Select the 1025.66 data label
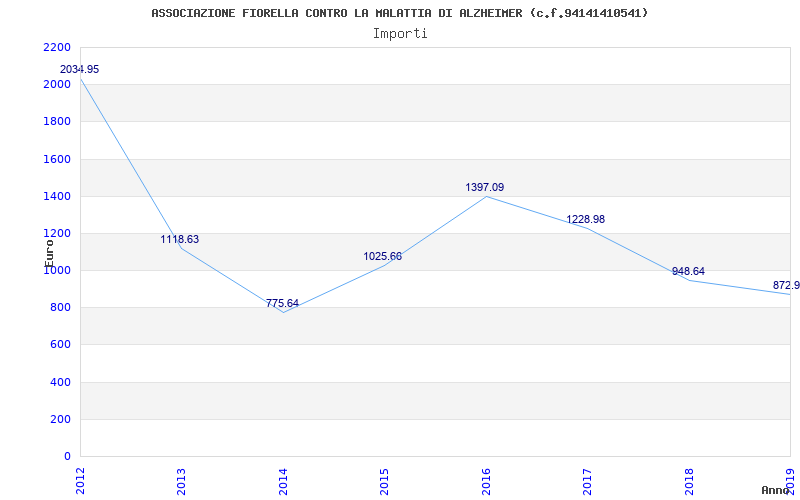The width and height of the screenshot is (800, 500). tap(383, 256)
